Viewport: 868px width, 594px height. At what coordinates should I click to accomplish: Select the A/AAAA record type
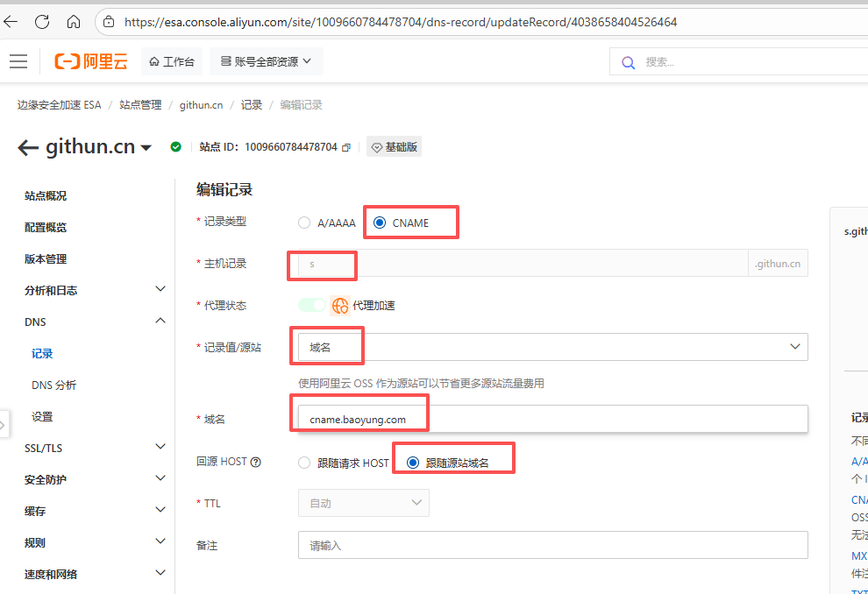pyautogui.click(x=305, y=223)
